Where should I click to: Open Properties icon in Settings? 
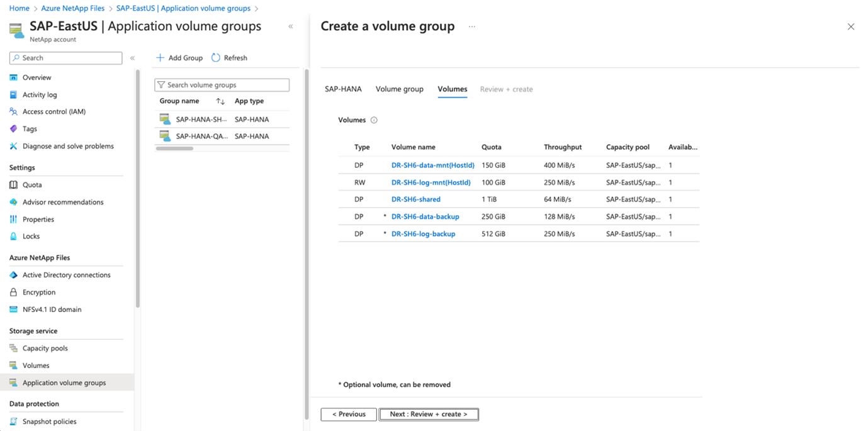click(x=13, y=219)
